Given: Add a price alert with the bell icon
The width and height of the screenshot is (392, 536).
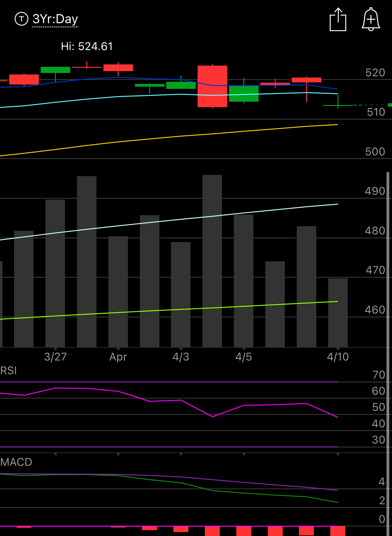Looking at the screenshot, I should (371, 20).
